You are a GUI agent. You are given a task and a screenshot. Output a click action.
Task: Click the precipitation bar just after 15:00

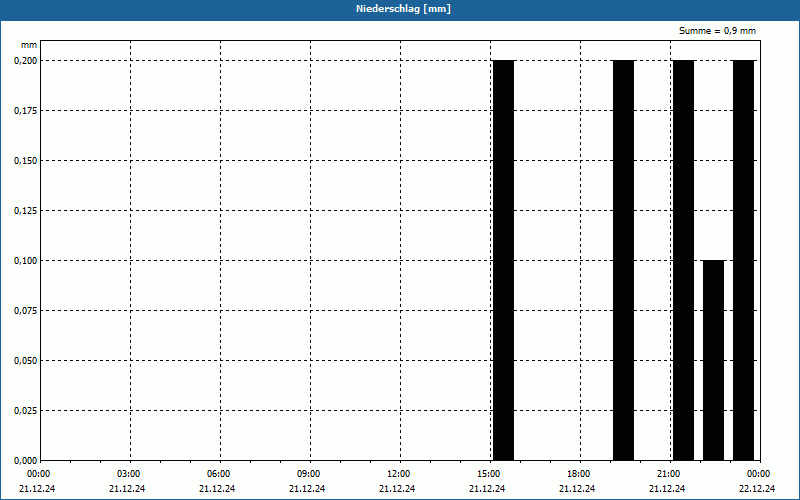tap(504, 260)
